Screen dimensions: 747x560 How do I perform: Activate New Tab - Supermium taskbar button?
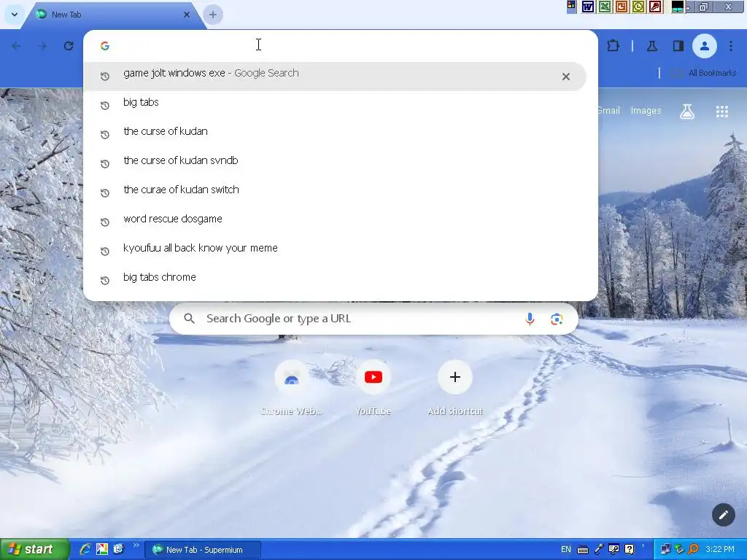203,550
